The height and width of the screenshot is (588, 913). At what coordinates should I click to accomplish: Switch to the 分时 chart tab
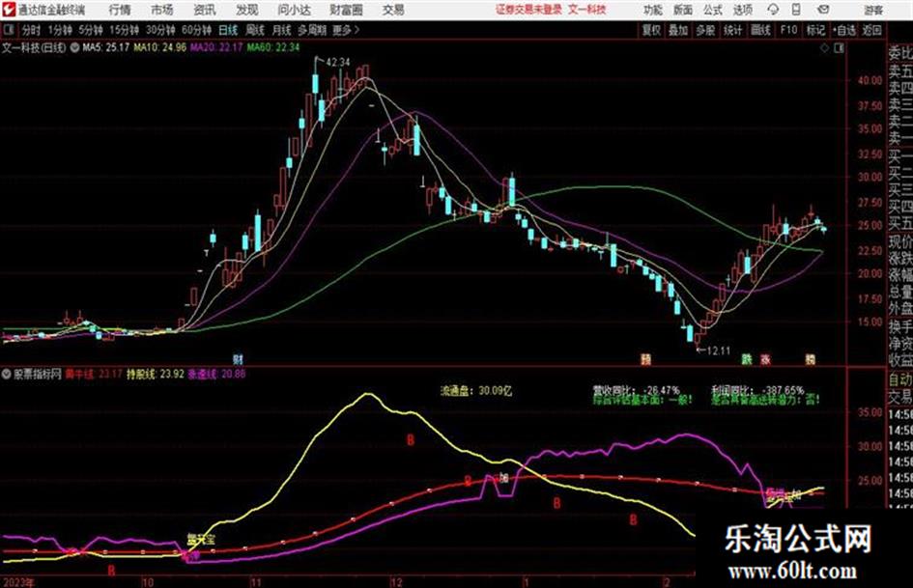point(31,30)
